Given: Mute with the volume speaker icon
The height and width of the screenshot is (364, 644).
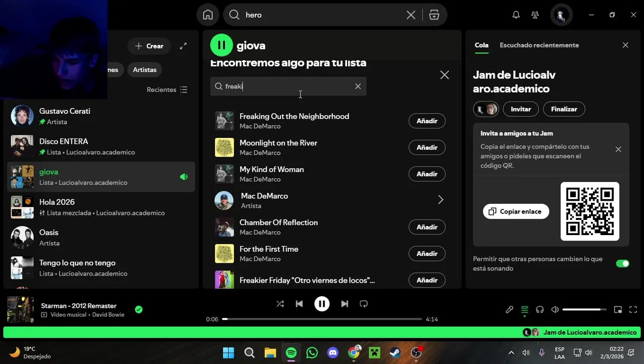Looking at the screenshot, I should (555, 309).
